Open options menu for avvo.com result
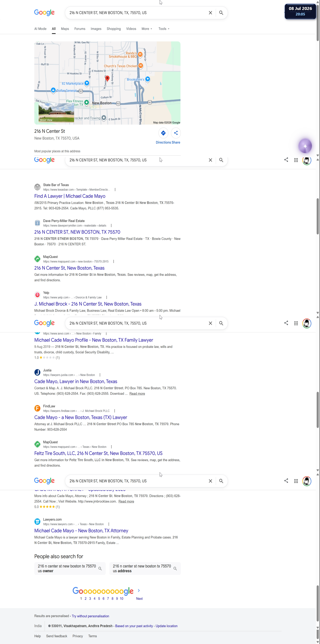The image size is (320, 644). (x=106, y=333)
